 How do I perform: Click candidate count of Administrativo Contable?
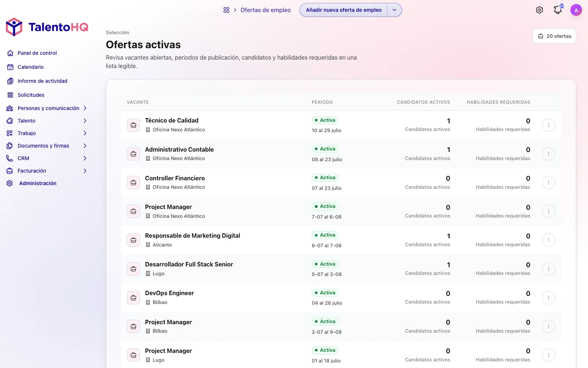[448, 150]
